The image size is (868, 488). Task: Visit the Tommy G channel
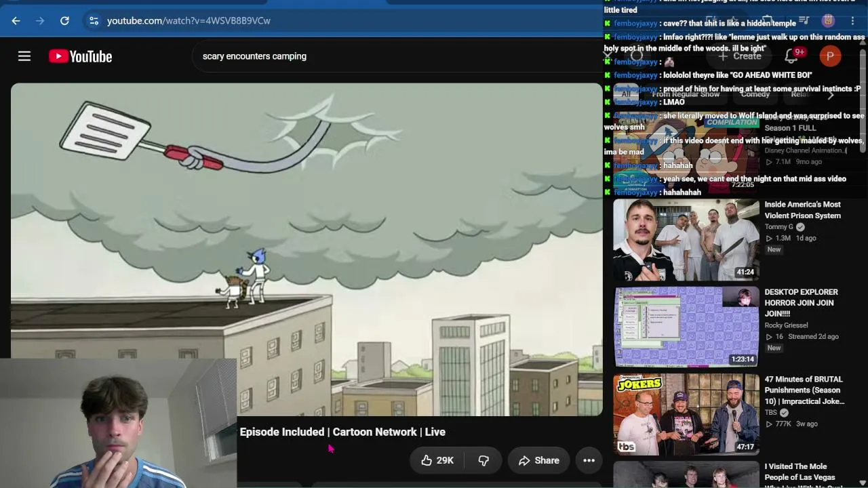[x=779, y=227]
